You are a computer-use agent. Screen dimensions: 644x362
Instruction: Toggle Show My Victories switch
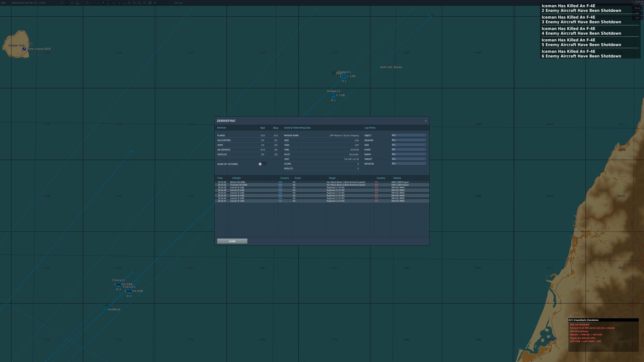[262, 164]
